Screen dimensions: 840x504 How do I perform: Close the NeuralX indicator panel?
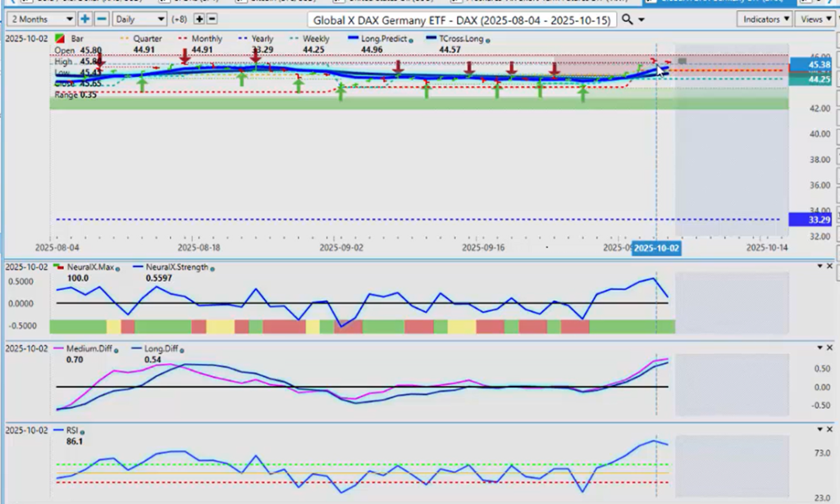point(829,266)
